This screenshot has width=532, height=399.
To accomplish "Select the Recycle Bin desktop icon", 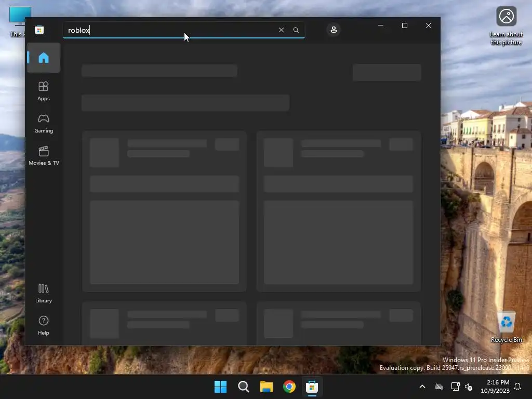I will pyautogui.click(x=506, y=327).
